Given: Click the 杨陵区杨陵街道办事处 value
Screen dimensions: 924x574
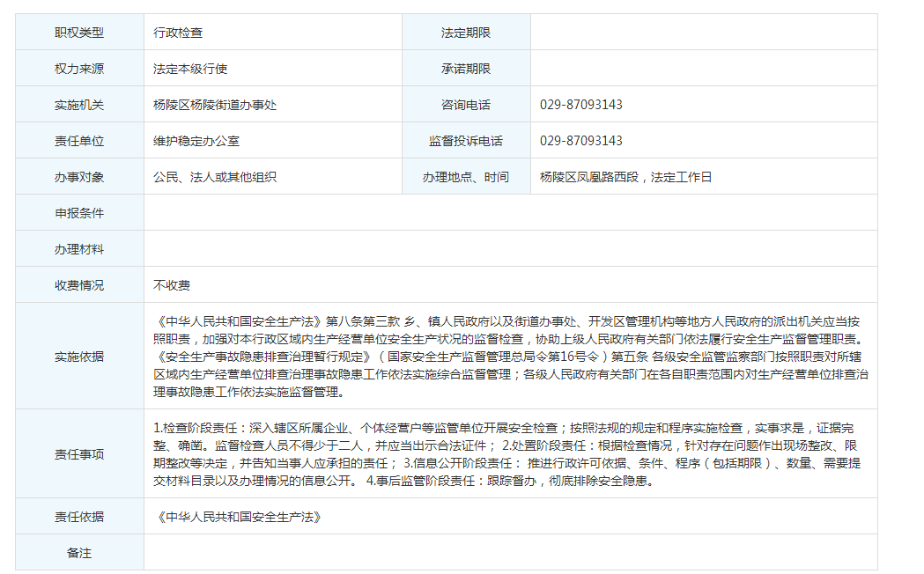Looking at the screenshot, I should pyautogui.click(x=215, y=105).
